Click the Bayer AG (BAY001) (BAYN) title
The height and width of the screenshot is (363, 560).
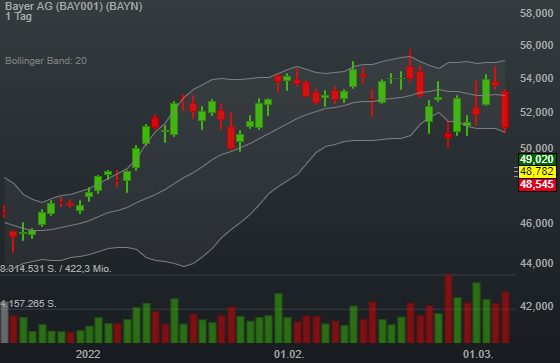pyautogui.click(x=74, y=6)
